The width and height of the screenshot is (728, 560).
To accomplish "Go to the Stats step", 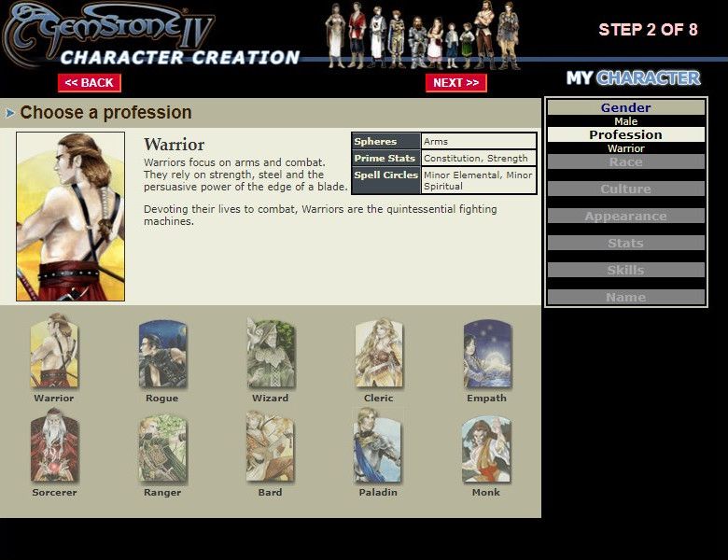I will 625,244.
